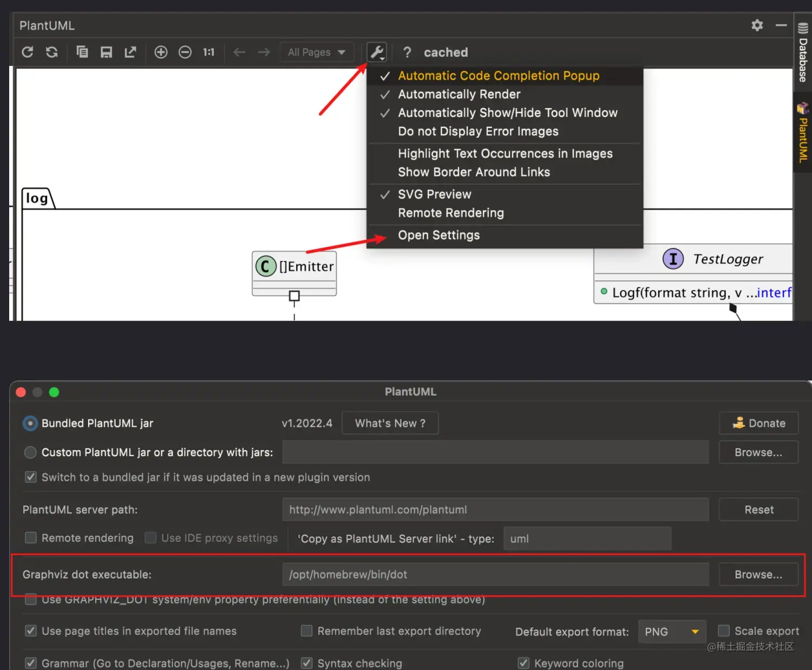Enable Remote Rendering in menu

pos(505,213)
